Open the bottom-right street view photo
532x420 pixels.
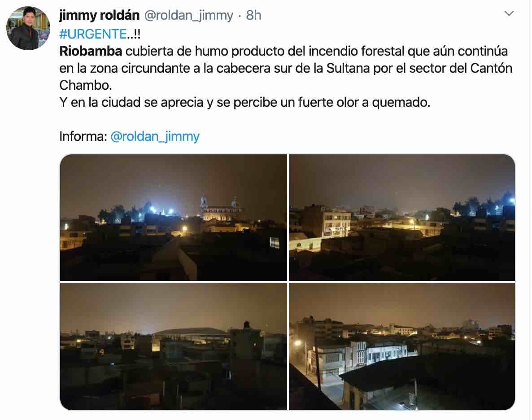[402, 346]
